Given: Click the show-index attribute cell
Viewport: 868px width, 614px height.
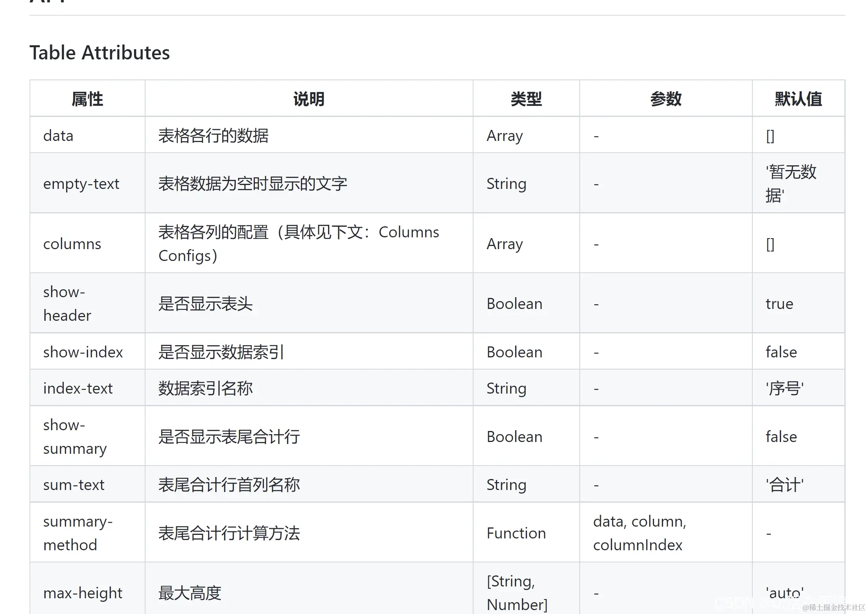Looking at the screenshot, I should coord(83,352).
